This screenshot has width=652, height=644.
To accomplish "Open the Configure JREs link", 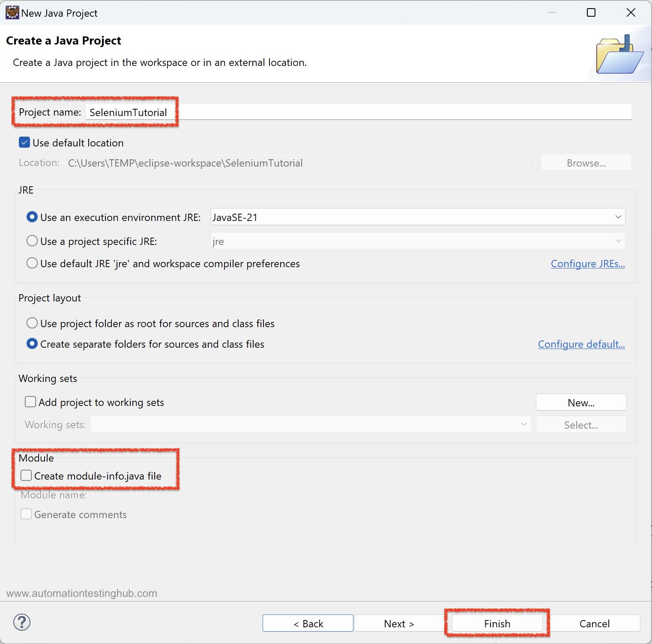I will coord(587,264).
